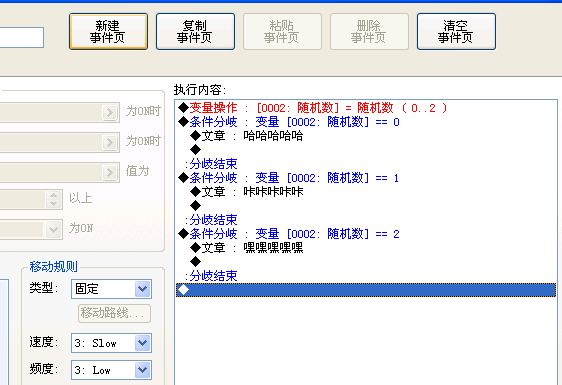Click the 清空事件页 button

(456, 32)
